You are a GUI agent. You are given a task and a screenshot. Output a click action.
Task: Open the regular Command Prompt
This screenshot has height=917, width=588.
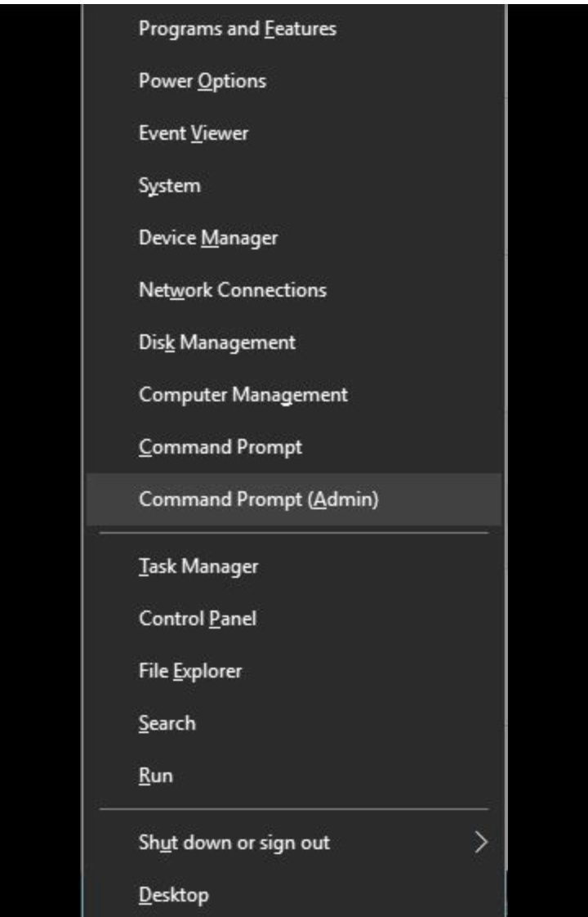click(220, 447)
